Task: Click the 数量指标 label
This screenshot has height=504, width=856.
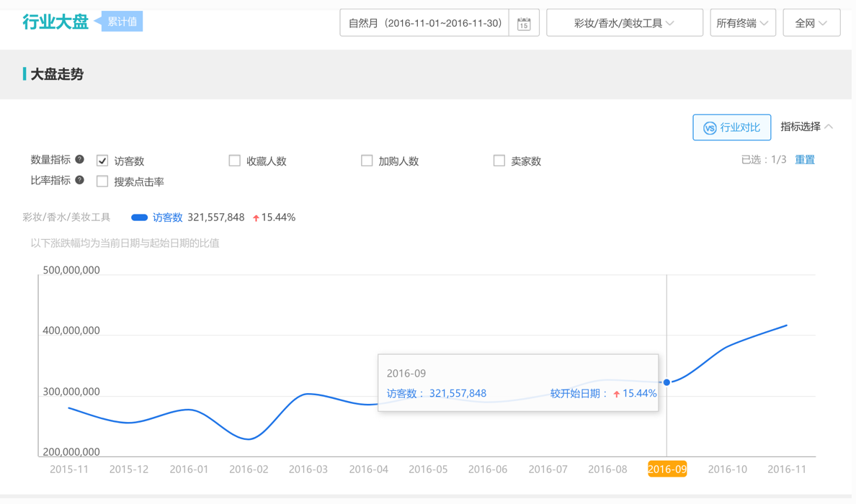Action: point(50,160)
